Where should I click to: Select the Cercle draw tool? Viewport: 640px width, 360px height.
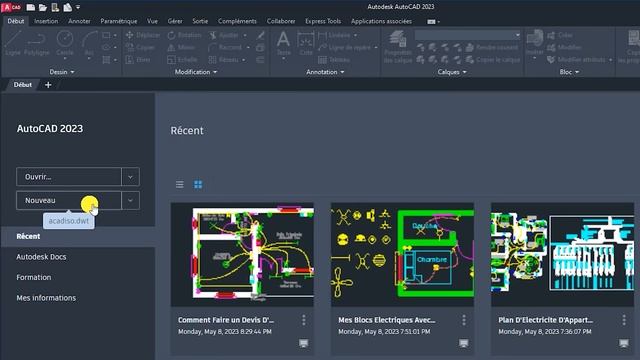click(x=65, y=43)
